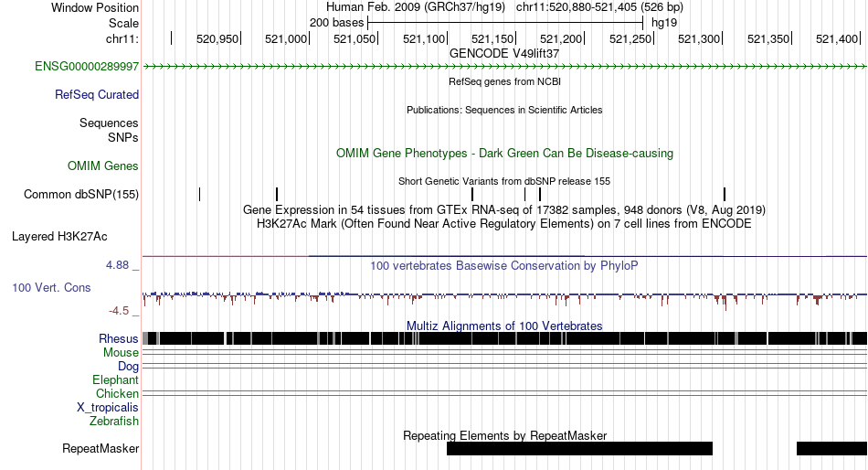Click the Sequences track label
This screenshot has width=868, height=470.
click(x=109, y=123)
